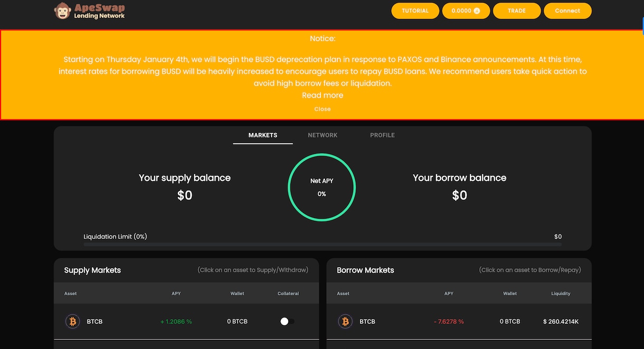The height and width of the screenshot is (349, 644).
Task: Click the Supply Markets heading
Action: (x=92, y=270)
